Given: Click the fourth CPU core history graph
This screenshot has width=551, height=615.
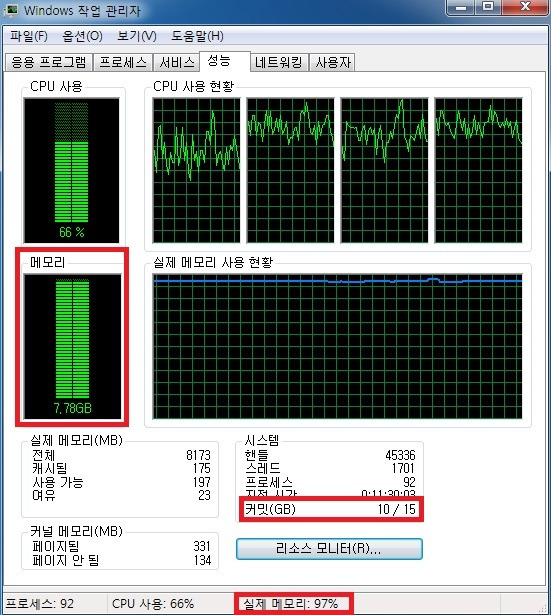Looking at the screenshot, I should [478, 170].
